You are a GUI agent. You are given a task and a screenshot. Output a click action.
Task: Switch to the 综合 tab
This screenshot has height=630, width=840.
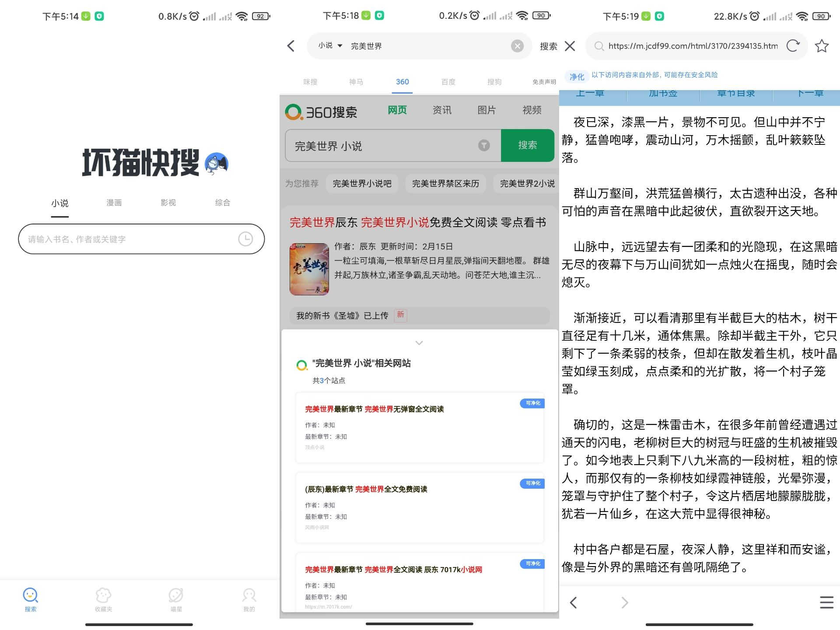pyautogui.click(x=222, y=203)
